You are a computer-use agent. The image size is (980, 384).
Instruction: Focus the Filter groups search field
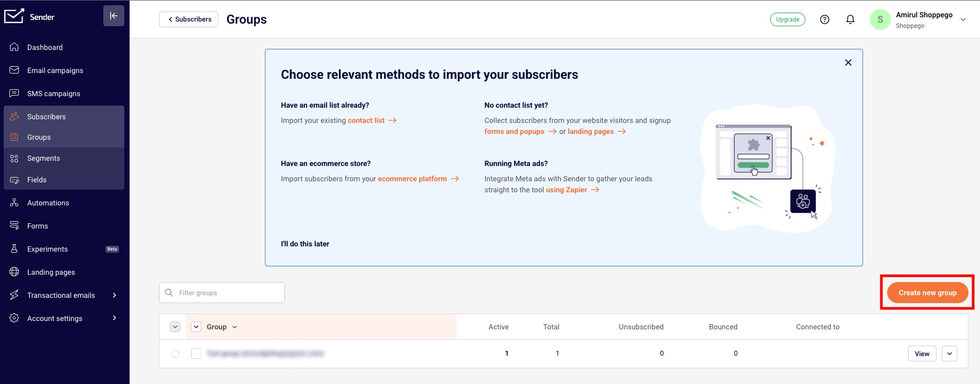click(222, 293)
